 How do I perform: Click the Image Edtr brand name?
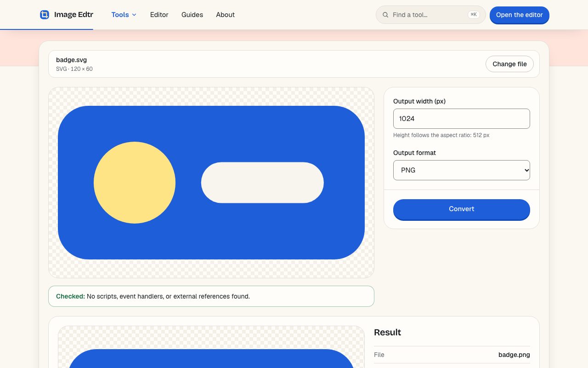click(73, 15)
